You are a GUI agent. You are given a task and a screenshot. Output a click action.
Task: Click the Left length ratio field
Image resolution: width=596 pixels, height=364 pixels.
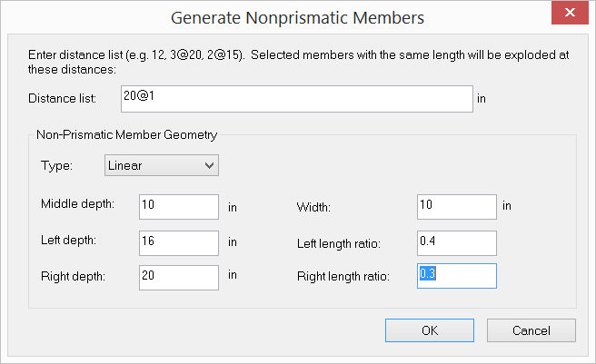click(456, 242)
